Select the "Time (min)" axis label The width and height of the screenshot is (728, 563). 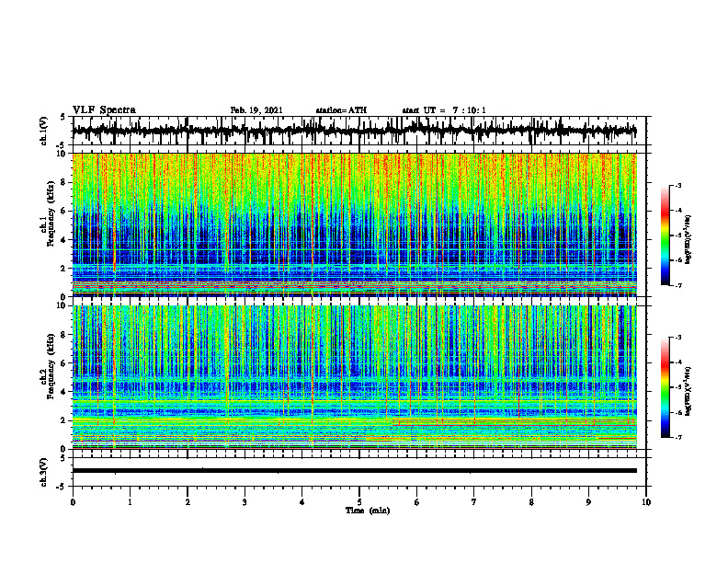pyautogui.click(x=368, y=511)
